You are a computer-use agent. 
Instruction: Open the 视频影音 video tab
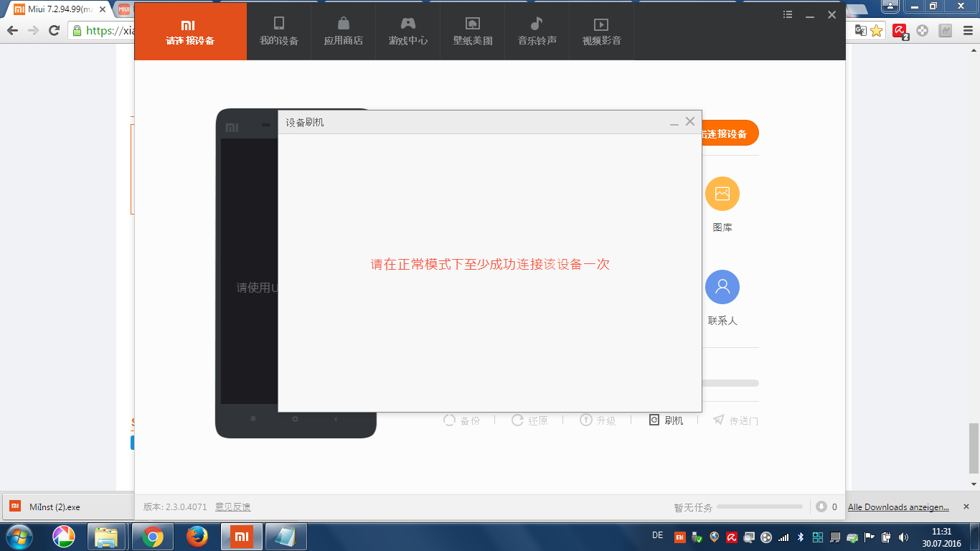click(x=602, y=32)
